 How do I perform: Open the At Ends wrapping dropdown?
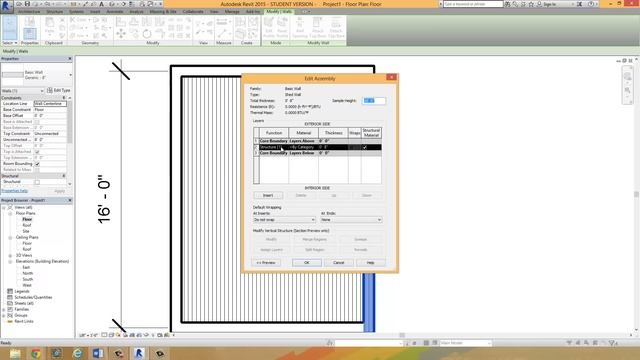click(x=351, y=220)
